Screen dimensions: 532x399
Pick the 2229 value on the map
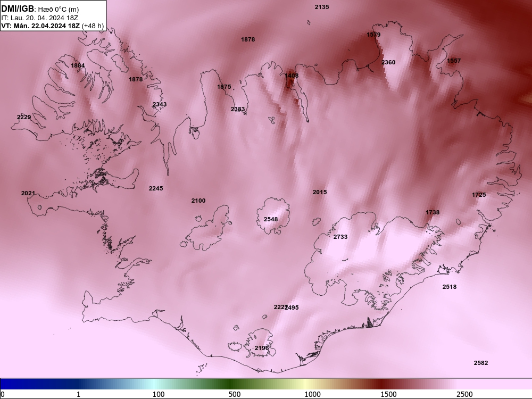[x=24, y=117]
